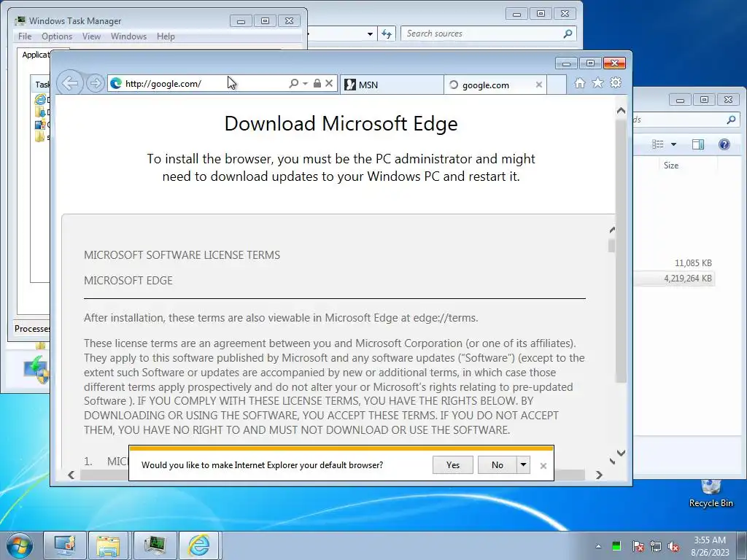Viewport: 747px width, 560px height.
Task: Open the address bar autocomplete dropdown arrow
Action: point(305,84)
